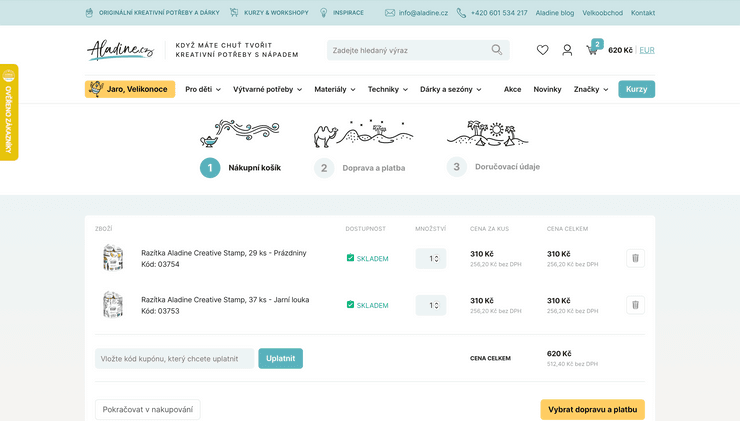The image size is (740, 421).
Task: Open the user account icon
Action: tap(567, 50)
